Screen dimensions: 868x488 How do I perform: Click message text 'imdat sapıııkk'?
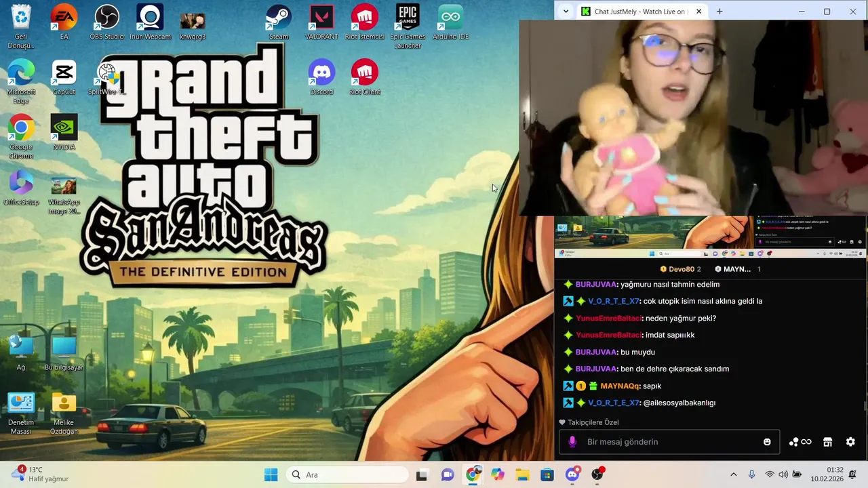[x=670, y=335]
